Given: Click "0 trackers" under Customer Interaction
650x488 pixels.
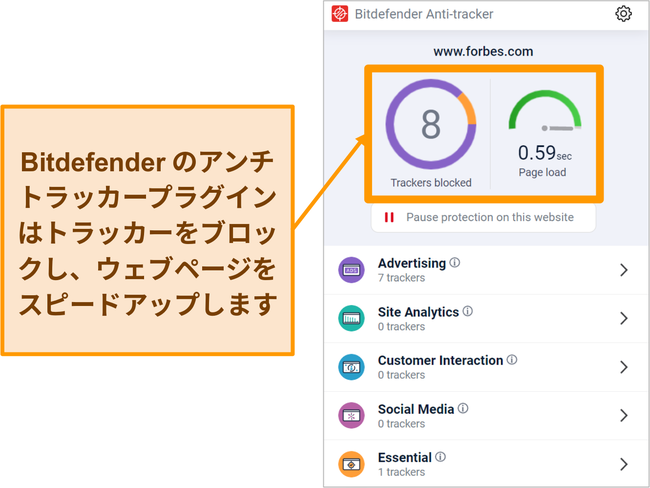Looking at the screenshot, I should (x=401, y=375).
